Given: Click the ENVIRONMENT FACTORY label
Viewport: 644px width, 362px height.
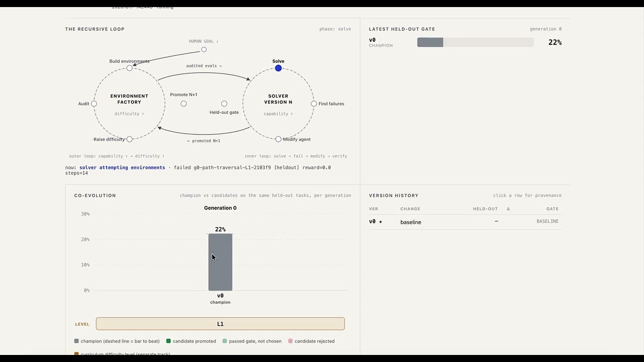Looking at the screenshot, I should pos(129,99).
